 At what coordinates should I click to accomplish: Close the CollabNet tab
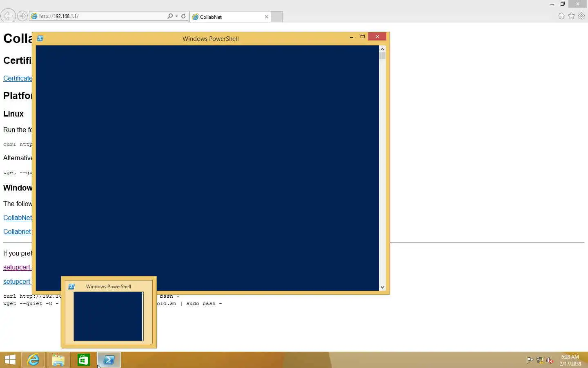coord(267,17)
